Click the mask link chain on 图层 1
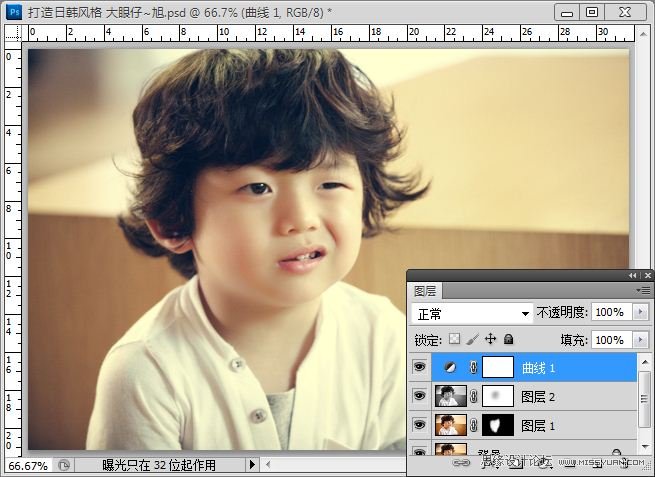This screenshot has width=655, height=477. [473, 425]
